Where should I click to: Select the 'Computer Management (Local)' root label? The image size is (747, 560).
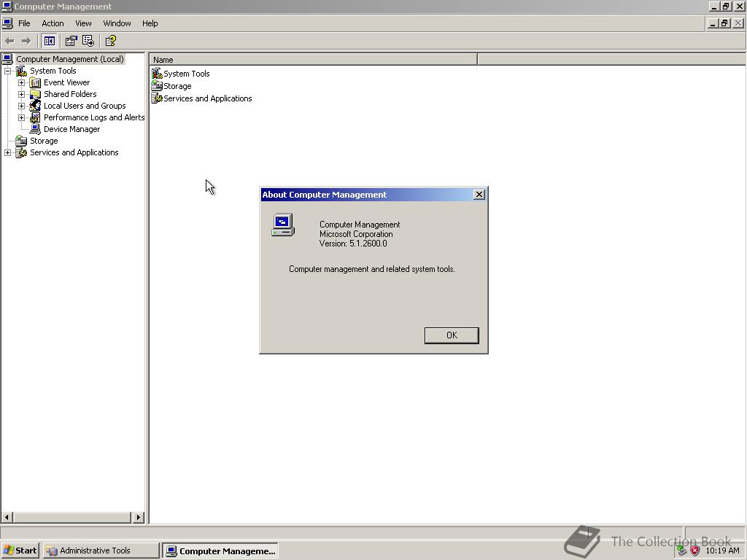[x=70, y=59]
